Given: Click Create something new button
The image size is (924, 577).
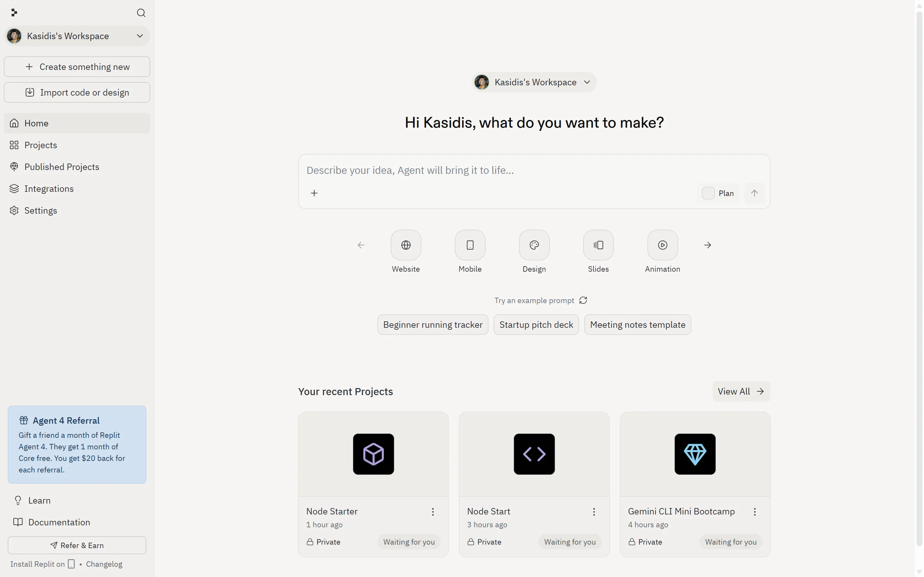Looking at the screenshot, I should pyautogui.click(x=77, y=67).
